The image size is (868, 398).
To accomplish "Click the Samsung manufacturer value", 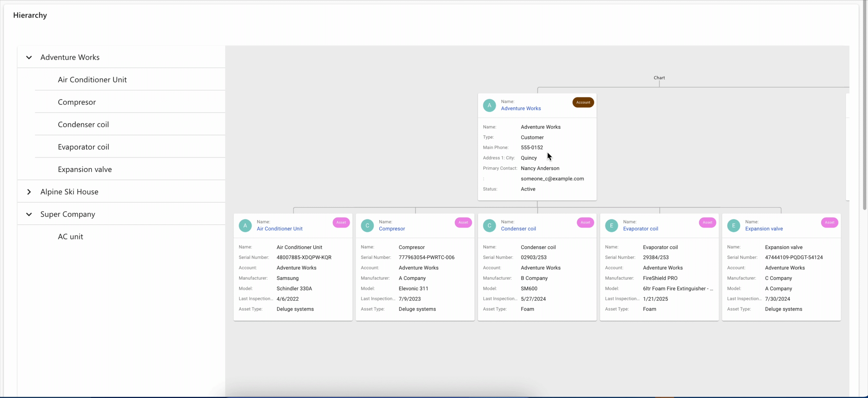I will [288, 278].
